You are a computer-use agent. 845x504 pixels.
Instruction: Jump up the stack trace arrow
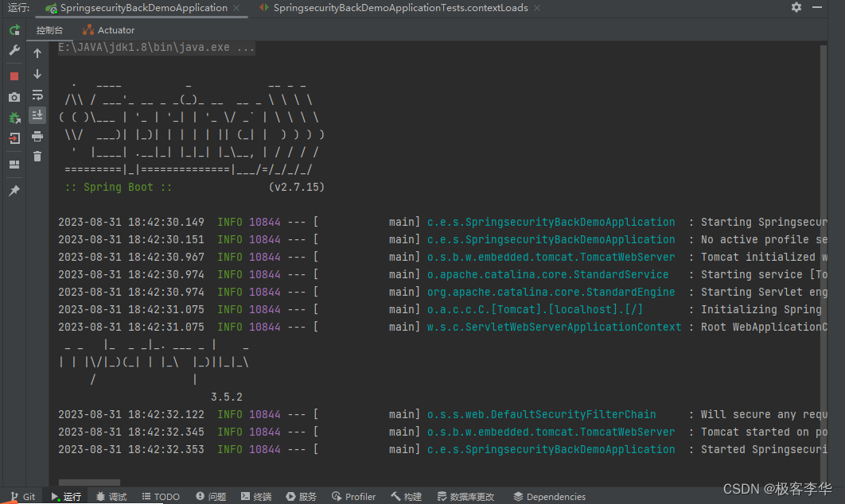click(37, 52)
